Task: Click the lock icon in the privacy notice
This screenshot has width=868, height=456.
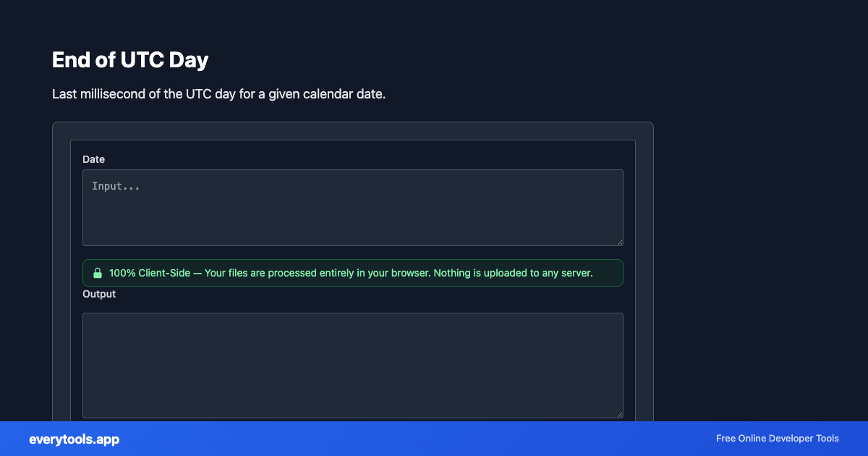Action: 98,273
